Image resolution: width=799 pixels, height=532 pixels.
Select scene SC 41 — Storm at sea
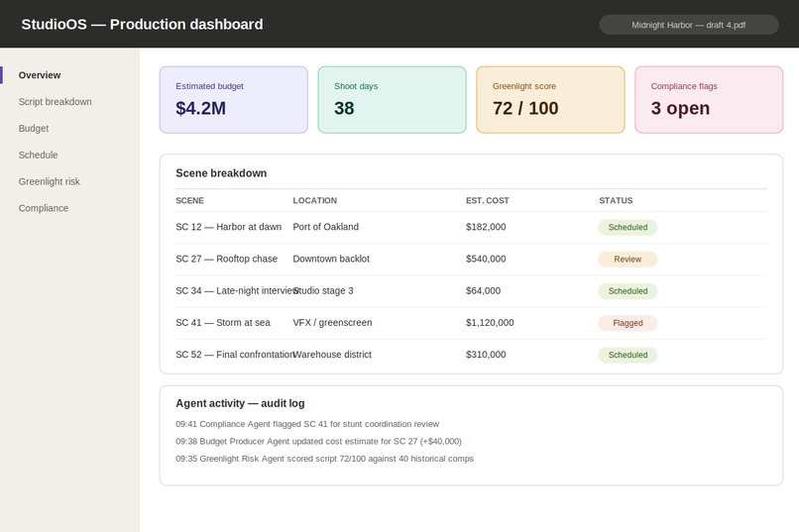tap(223, 323)
